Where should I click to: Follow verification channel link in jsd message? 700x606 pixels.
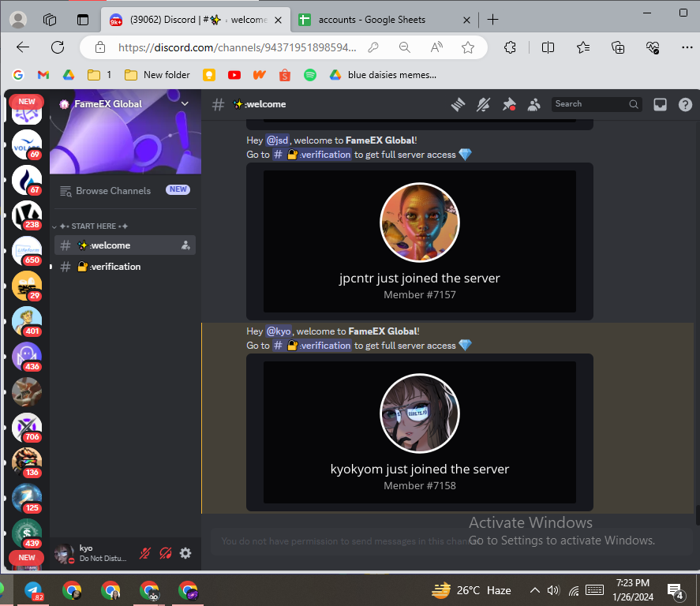[312, 155]
